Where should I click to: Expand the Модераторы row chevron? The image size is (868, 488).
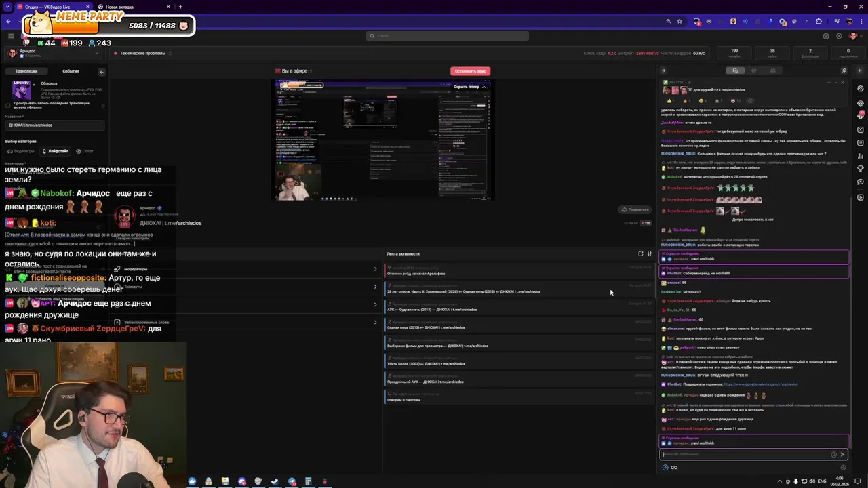tap(375, 269)
